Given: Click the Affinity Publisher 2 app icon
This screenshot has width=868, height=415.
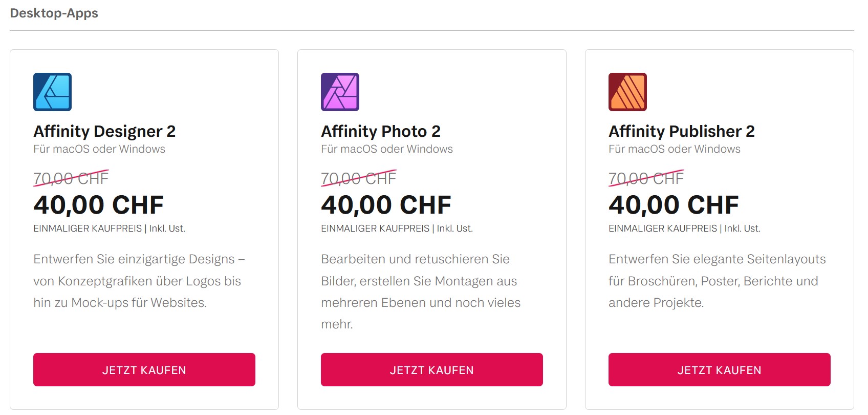Looking at the screenshot, I should tap(627, 92).
